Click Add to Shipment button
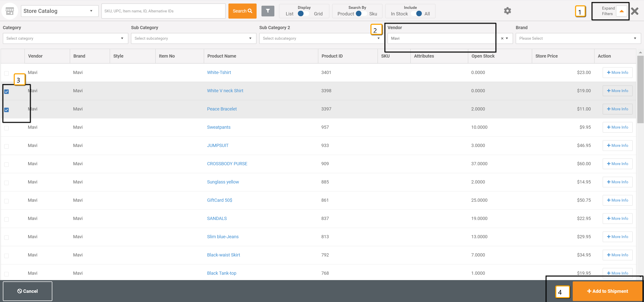The width and height of the screenshot is (644, 302). pyautogui.click(x=607, y=291)
